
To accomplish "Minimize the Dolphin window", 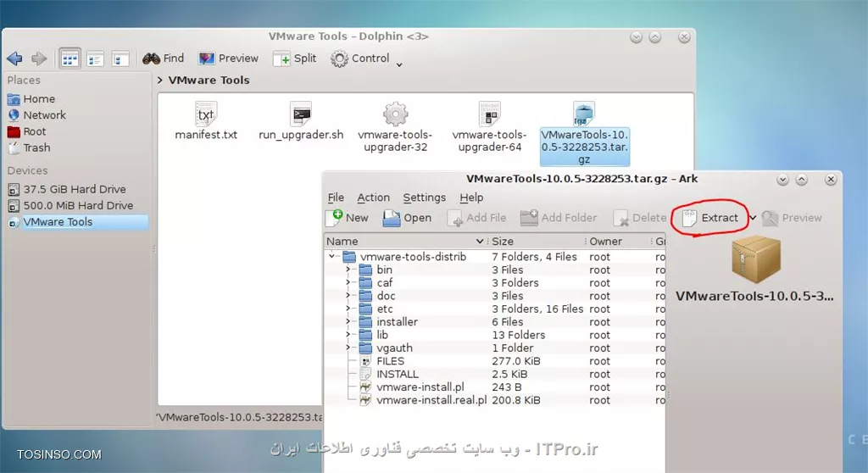I will 636,37.
